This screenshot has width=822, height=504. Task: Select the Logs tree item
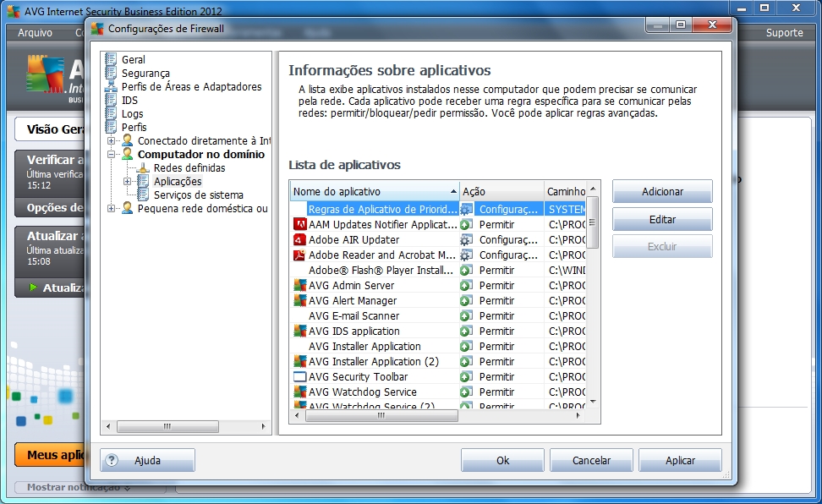[132, 113]
